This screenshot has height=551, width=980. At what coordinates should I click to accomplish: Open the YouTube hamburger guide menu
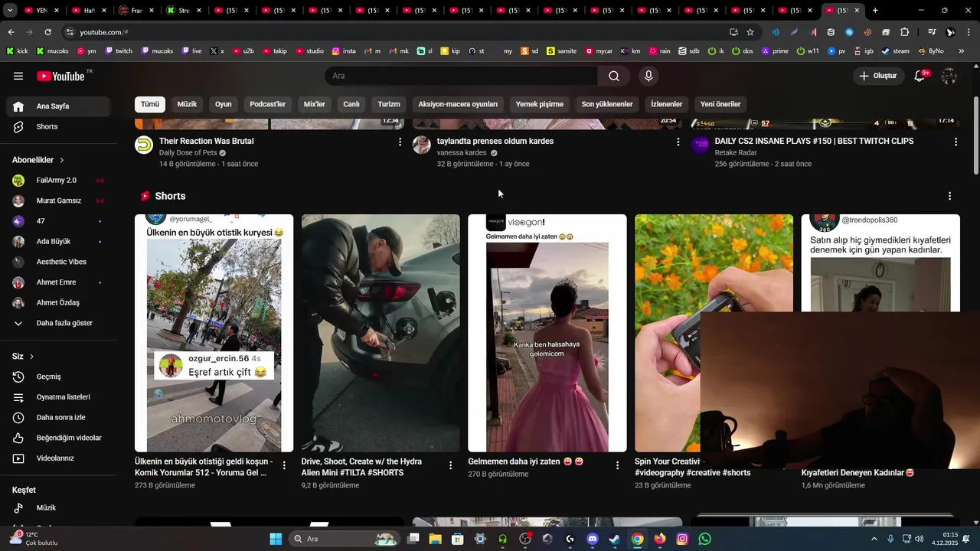point(18,76)
